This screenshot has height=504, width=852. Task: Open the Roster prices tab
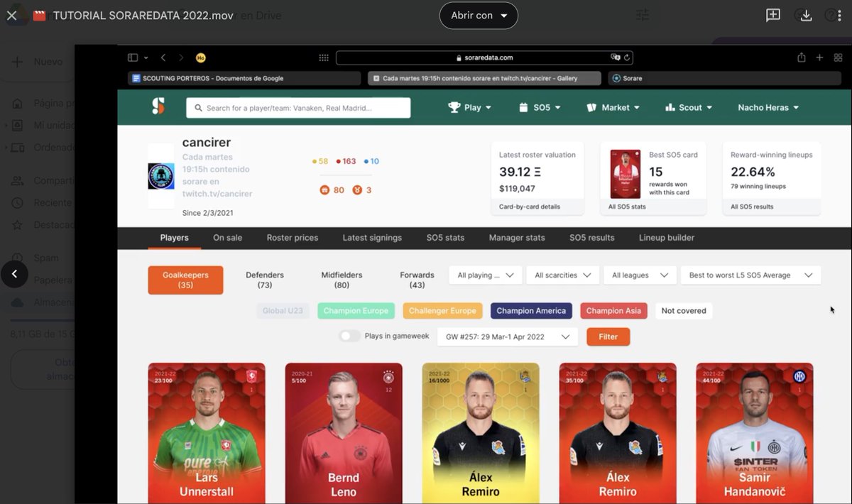tap(293, 238)
